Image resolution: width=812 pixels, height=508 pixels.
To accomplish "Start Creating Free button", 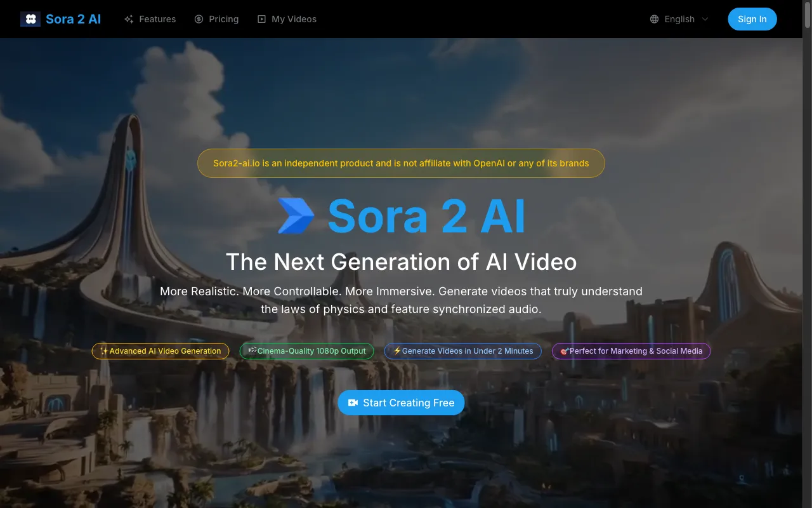I will coord(401,403).
